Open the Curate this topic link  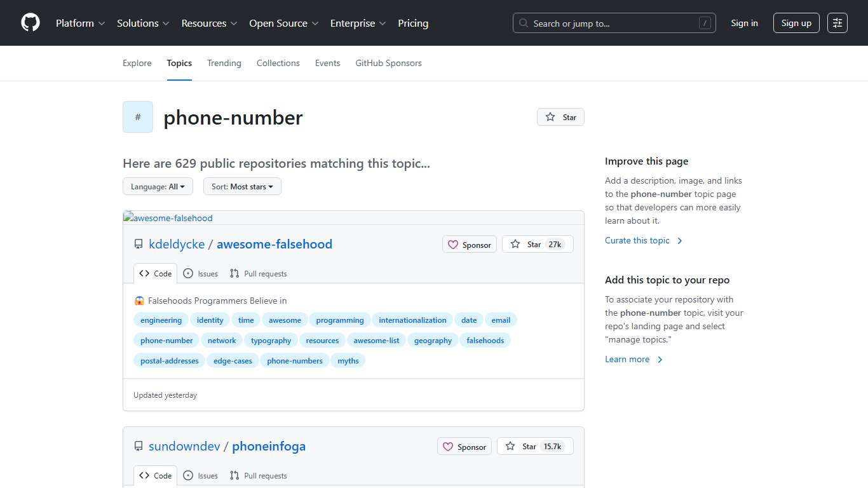pos(639,240)
